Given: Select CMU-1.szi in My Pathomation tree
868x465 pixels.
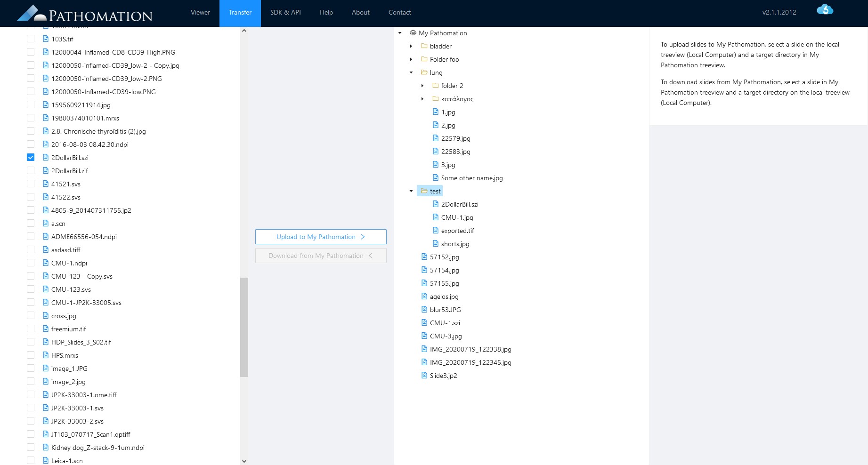Looking at the screenshot, I should (445, 323).
